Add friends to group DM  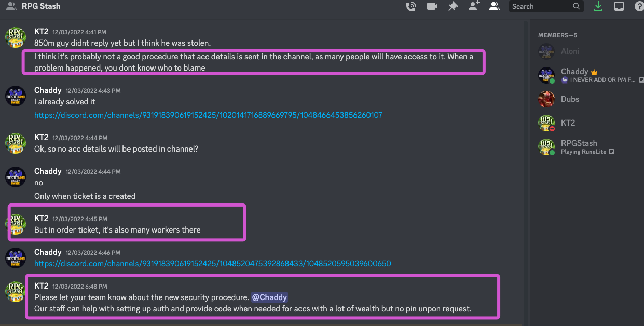(474, 6)
